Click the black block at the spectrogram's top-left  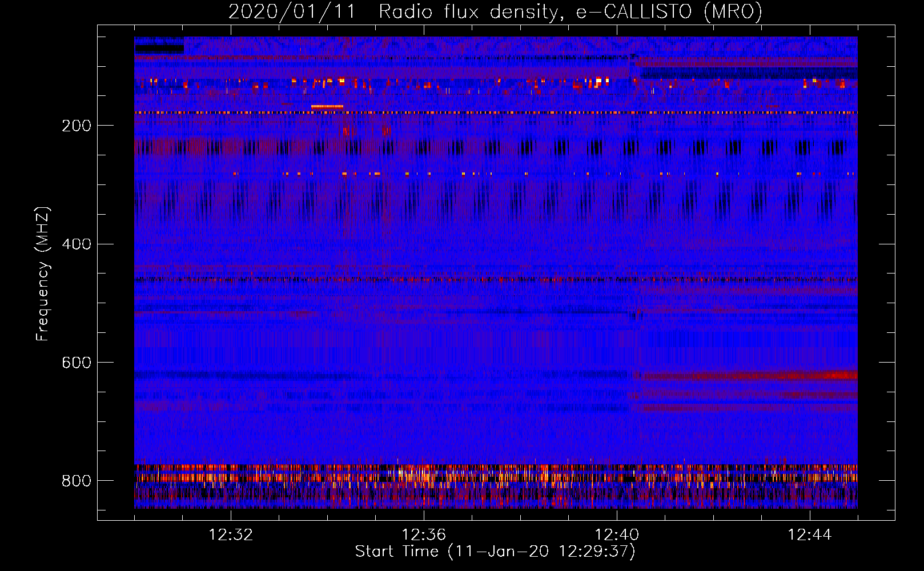(159, 50)
